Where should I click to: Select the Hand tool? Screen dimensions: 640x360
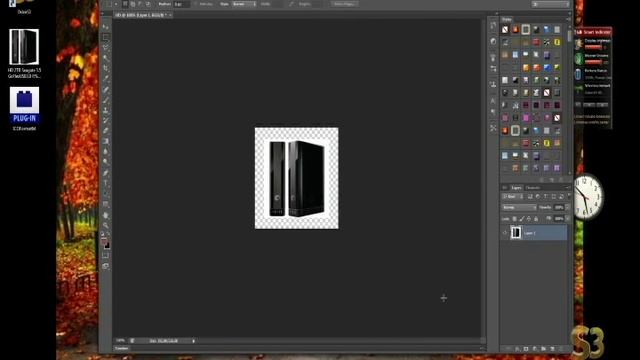(x=106, y=215)
